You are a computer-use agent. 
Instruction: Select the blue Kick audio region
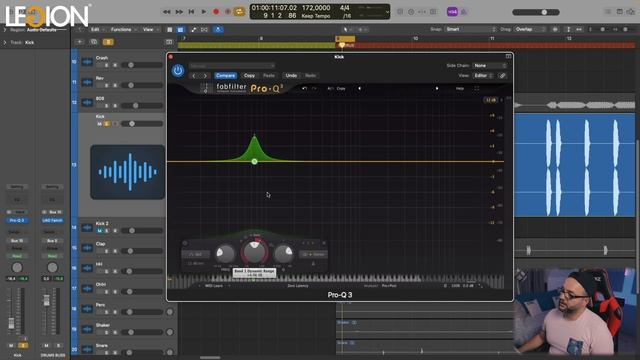tap(574, 165)
